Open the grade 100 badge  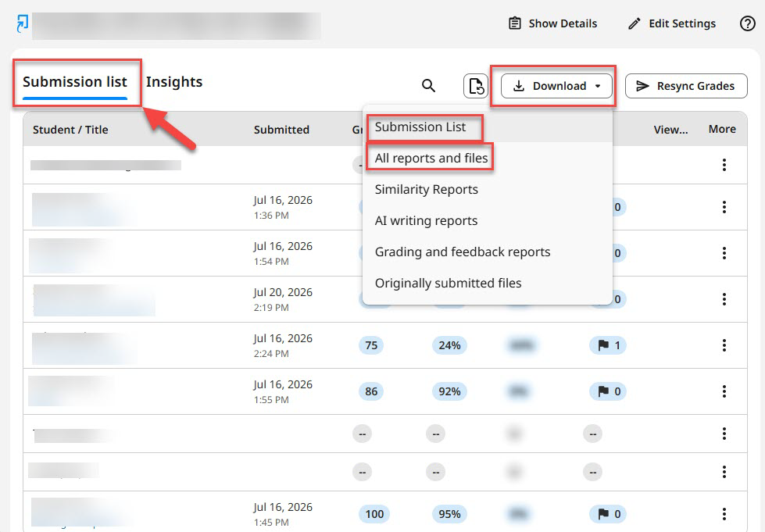(374, 514)
